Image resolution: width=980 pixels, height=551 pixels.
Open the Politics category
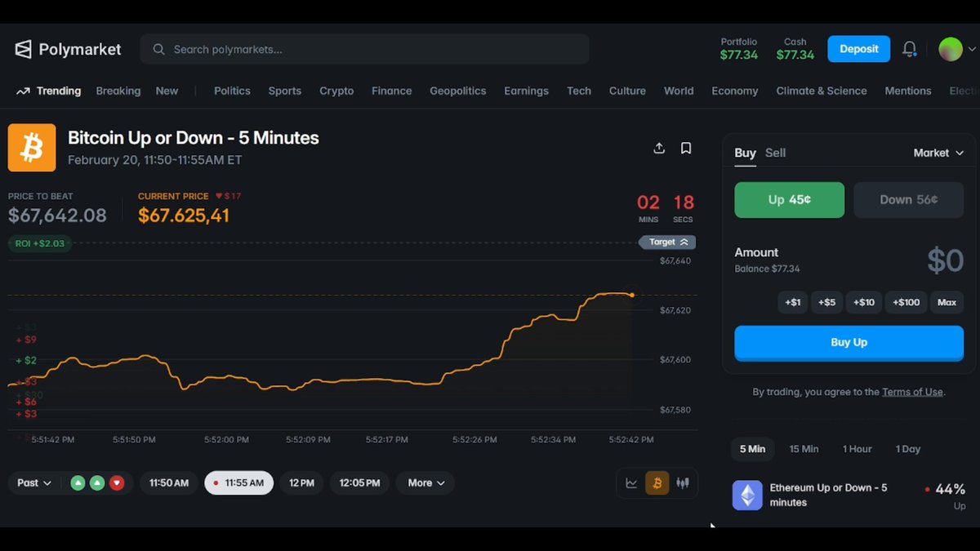(232, 91)
